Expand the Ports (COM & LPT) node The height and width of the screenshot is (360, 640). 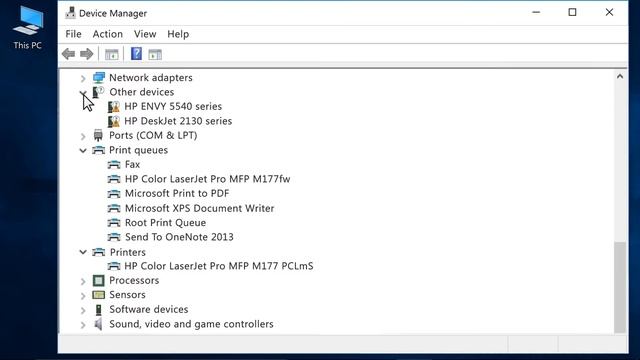point(83,136)
